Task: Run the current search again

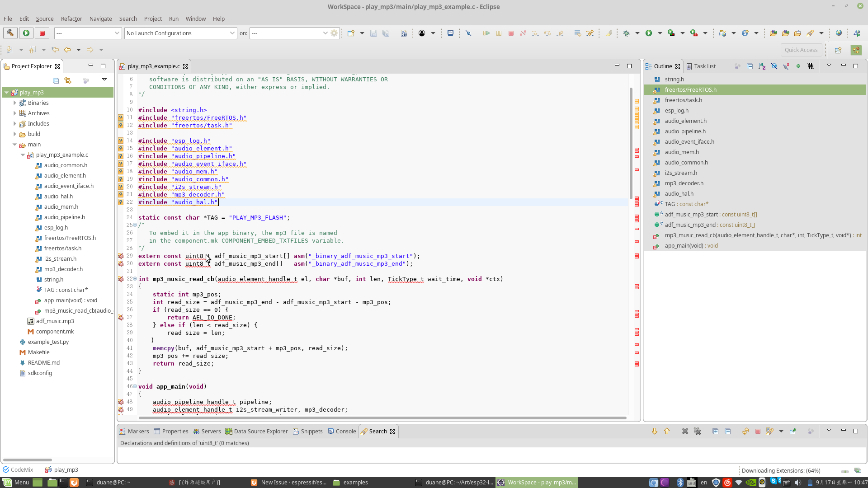Action: [x=745, y=432]
